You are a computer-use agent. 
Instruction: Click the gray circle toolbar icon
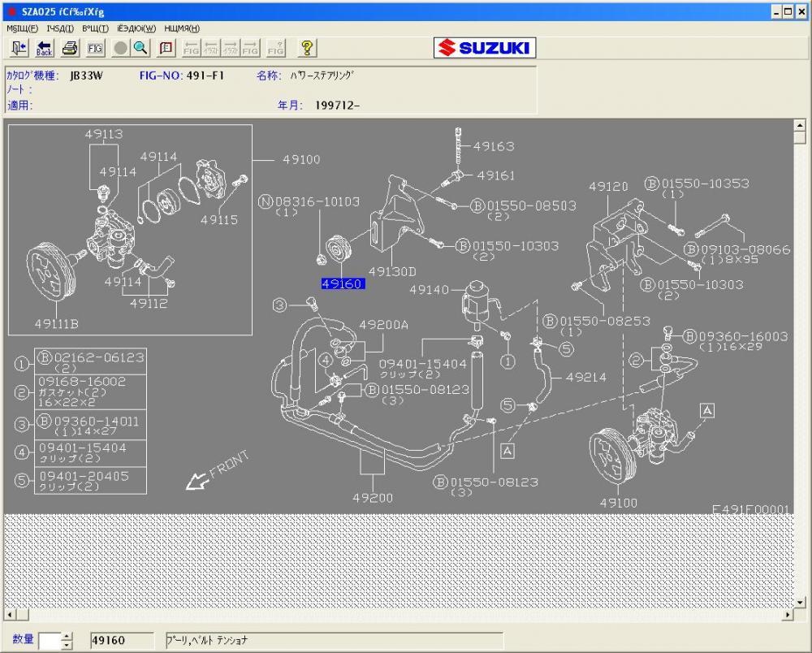point(120,48)
